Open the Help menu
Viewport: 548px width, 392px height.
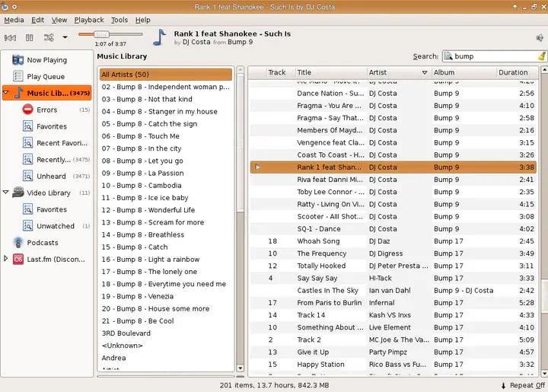tap(143, 20)
